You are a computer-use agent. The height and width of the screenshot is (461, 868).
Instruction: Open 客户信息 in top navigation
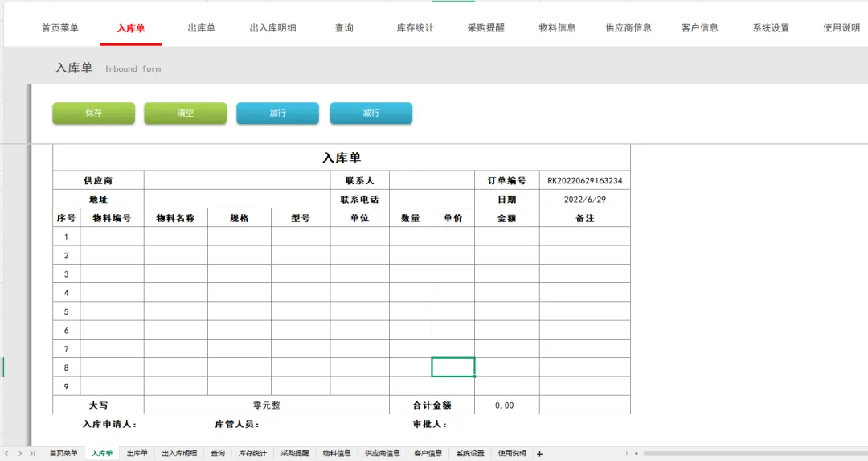coord(700,27)
